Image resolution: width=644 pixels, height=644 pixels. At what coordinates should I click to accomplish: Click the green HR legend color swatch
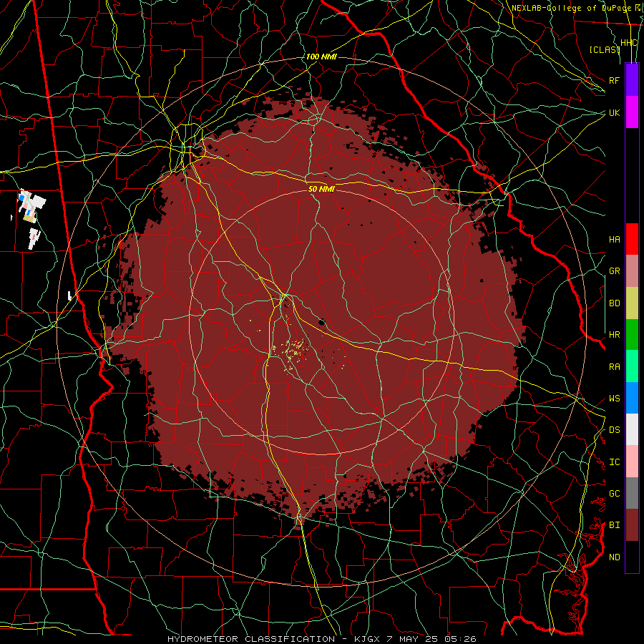tap(632, 334)
